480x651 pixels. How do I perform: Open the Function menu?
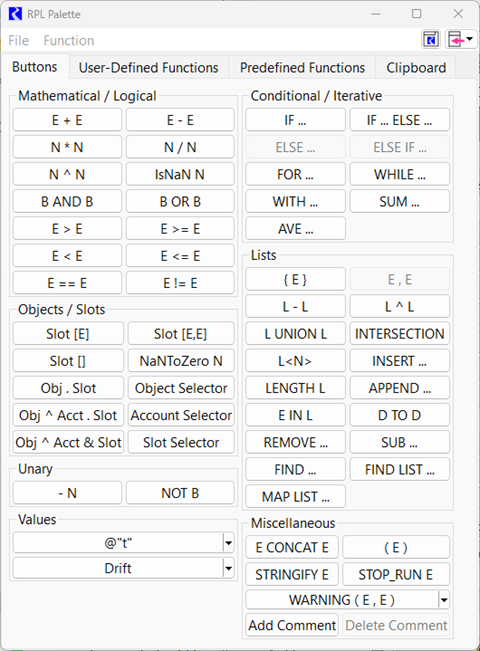coord(69,40)
